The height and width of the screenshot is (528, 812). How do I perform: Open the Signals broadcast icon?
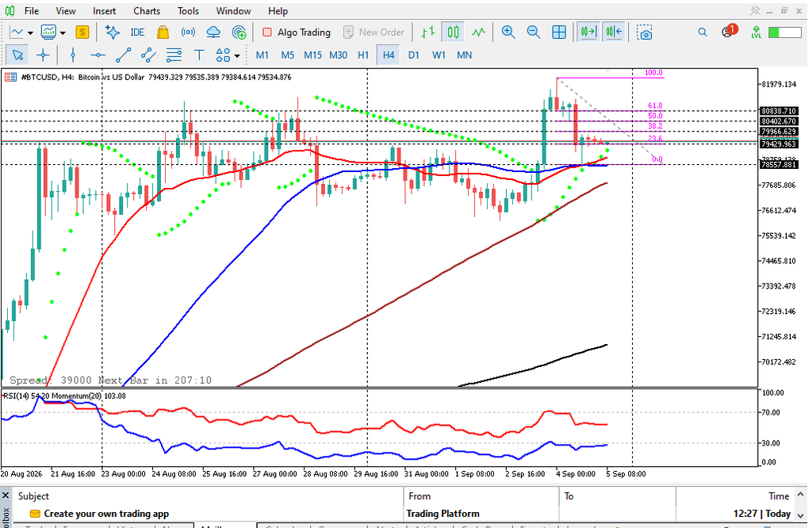click(188, 32)
